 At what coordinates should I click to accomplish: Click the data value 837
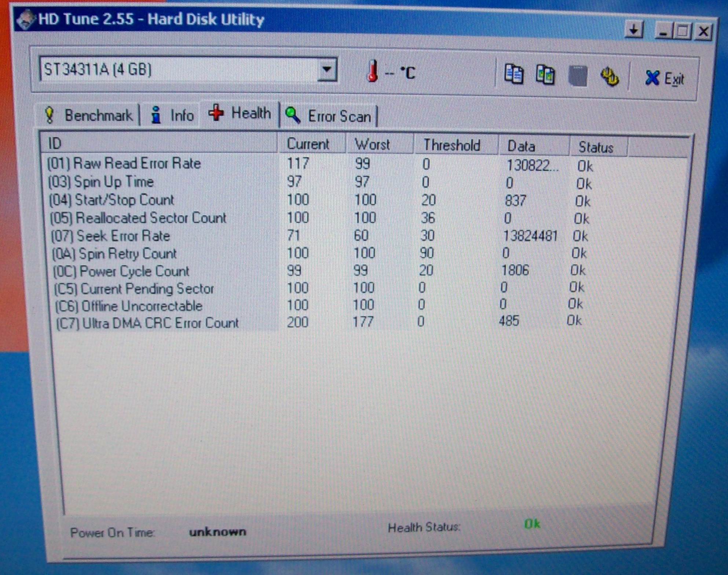coord(515,201)
